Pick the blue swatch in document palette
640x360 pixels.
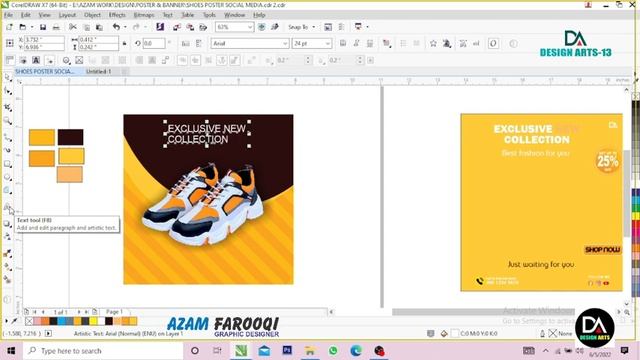[61, 321]
